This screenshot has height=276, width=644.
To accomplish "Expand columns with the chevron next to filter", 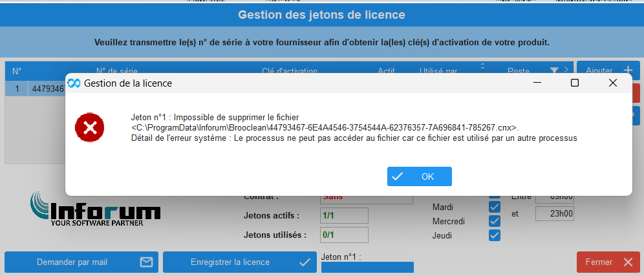I will point(566,69).
